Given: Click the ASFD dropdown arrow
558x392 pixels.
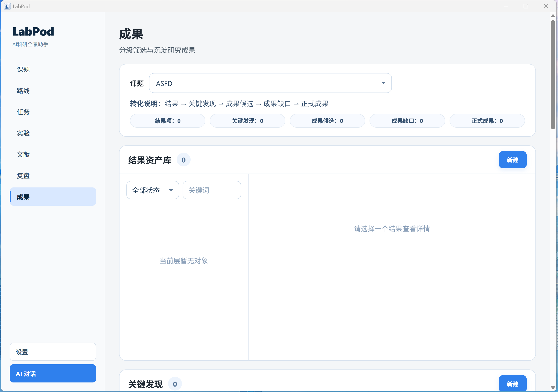Looking at the screenshot, I should pyautogui.click(x=383, y=83).
